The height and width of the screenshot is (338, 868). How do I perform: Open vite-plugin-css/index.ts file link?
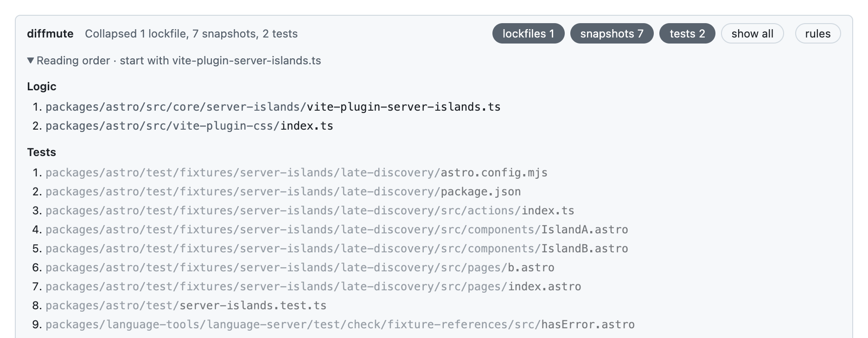coord(189,126)
